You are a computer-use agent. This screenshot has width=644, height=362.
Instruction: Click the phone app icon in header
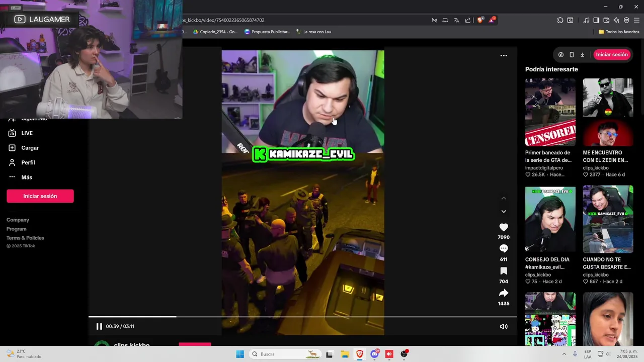click(x=572, y=54)
